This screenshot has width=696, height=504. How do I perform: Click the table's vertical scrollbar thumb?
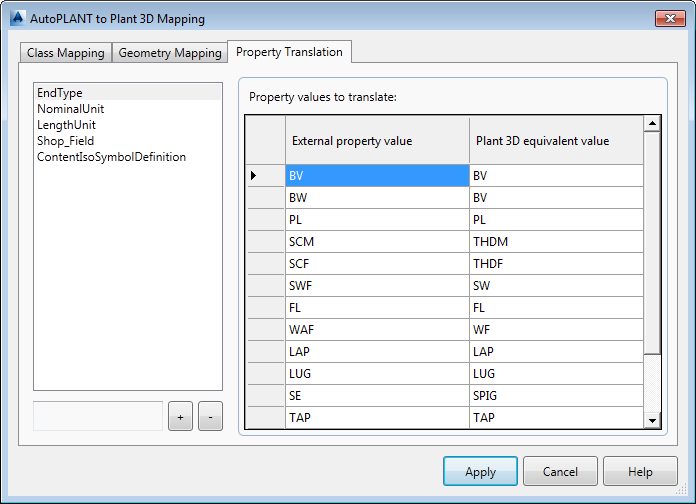tap(652, 243)
